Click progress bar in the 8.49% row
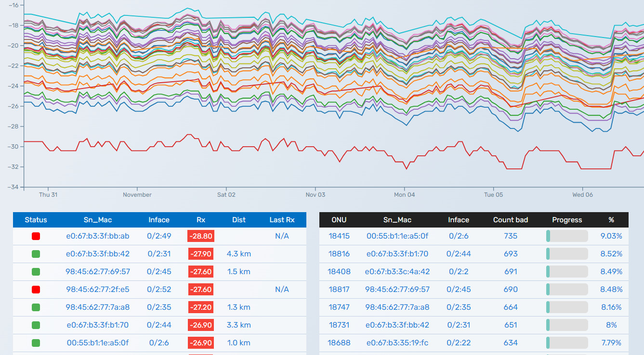The width and height of the screenshot is (644, 355). tap(567, 272)
